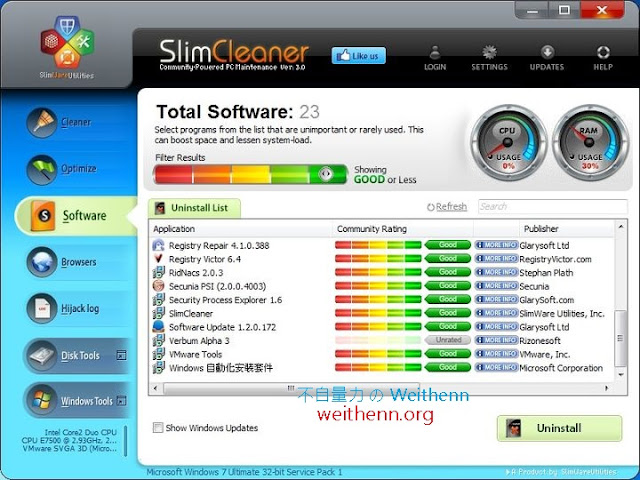Click the list scroll up arrow
The width and height of the screenshot is (640, 480).
tap(621, 227)
